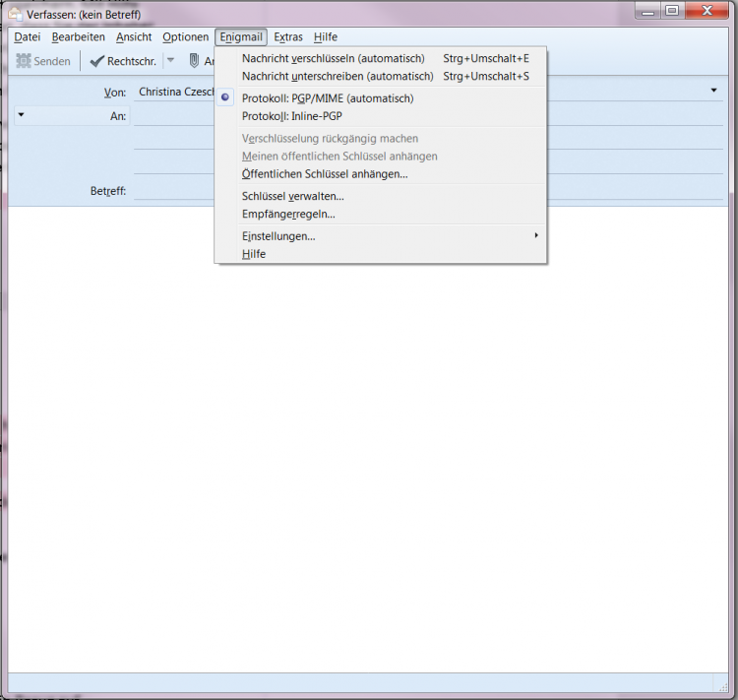Image resolution: width=738 pixels, height=700 pixels.
Task: Select Empfängerregeln menu entry
Action: point(288,214)
